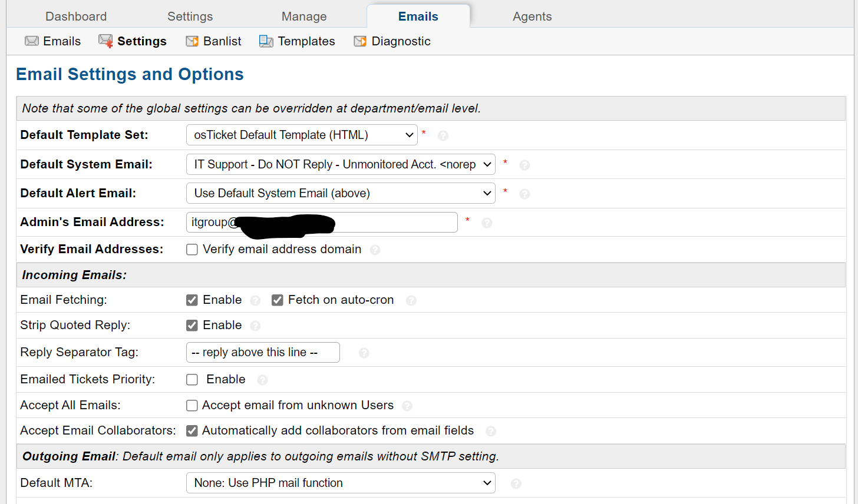Open the Manage tab
858x504 pixels.
coord(304,16)
